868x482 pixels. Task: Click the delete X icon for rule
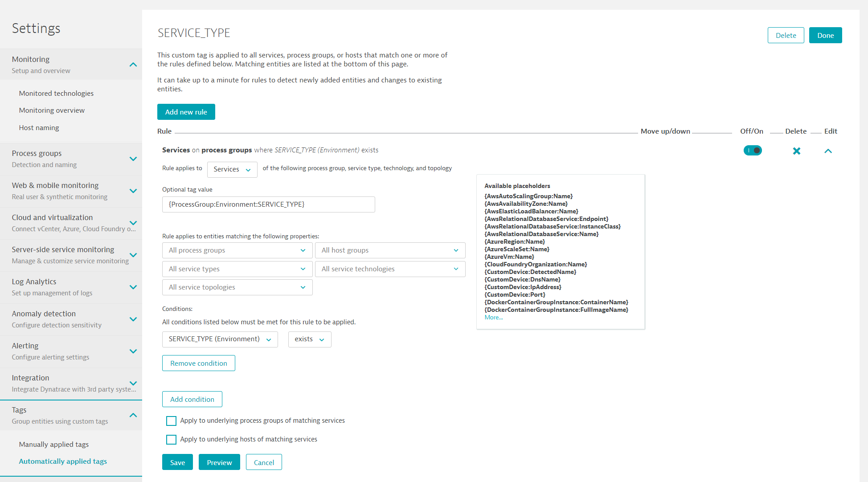796,150
